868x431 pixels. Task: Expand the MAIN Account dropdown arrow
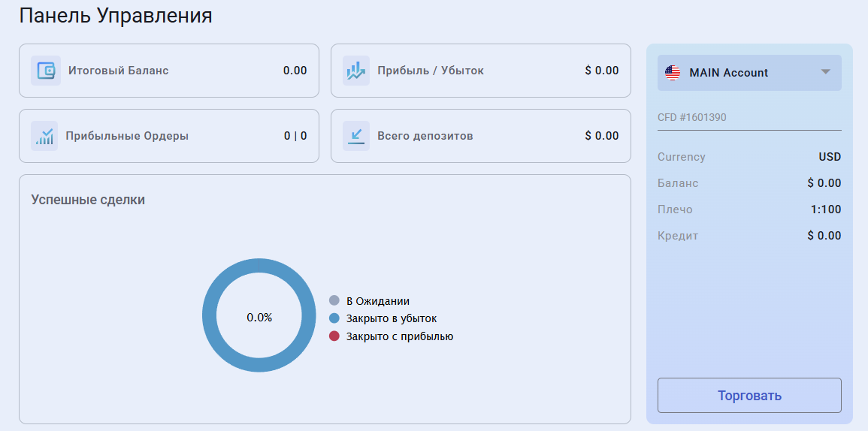825,72
